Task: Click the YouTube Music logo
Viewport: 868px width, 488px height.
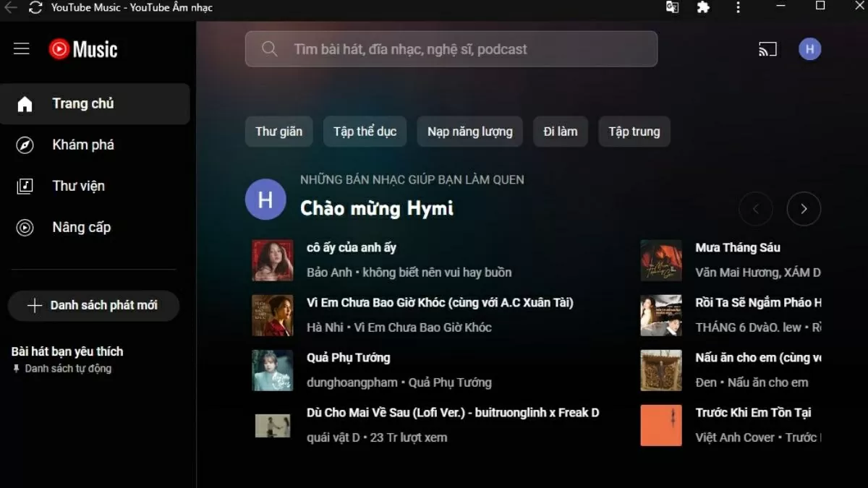Action: [83, 49]
